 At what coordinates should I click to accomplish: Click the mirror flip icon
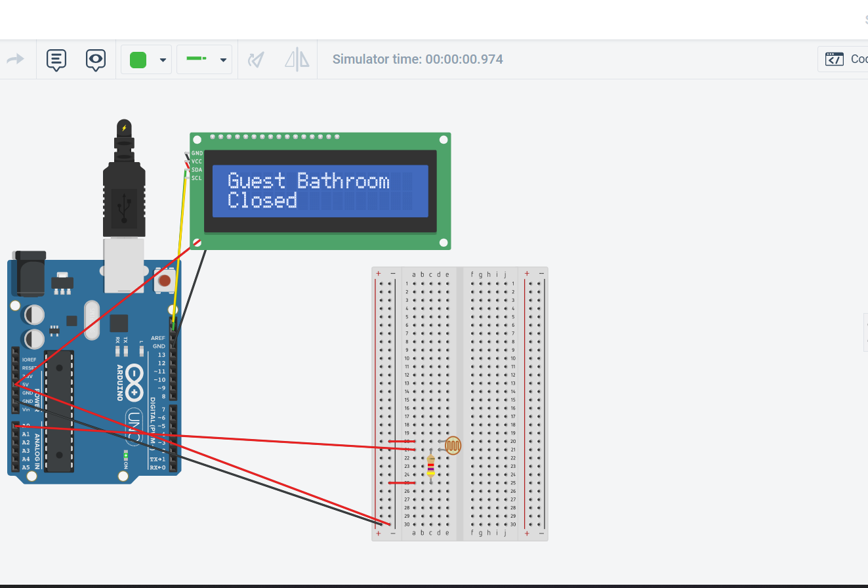pyautogui.click(x=297, y=60)
